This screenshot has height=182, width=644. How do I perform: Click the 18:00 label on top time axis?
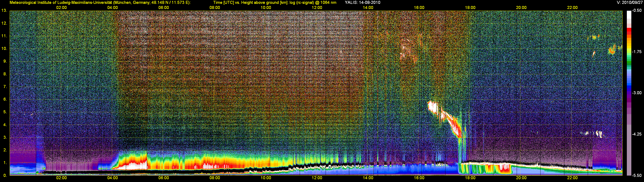[x=470, y=8]
